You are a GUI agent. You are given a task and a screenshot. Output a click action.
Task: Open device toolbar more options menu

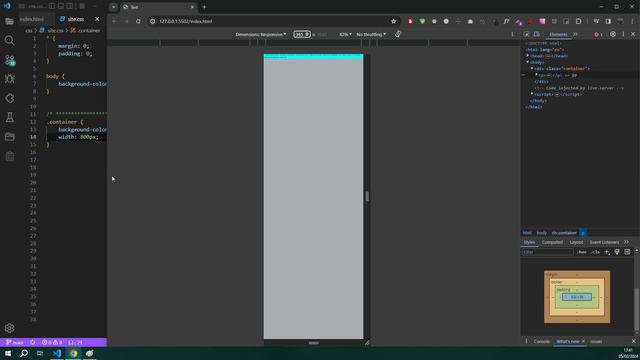tap(512, 34)
